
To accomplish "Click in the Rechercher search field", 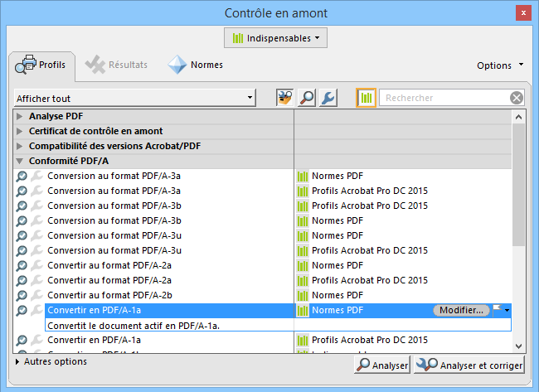I will click(444, 98).
